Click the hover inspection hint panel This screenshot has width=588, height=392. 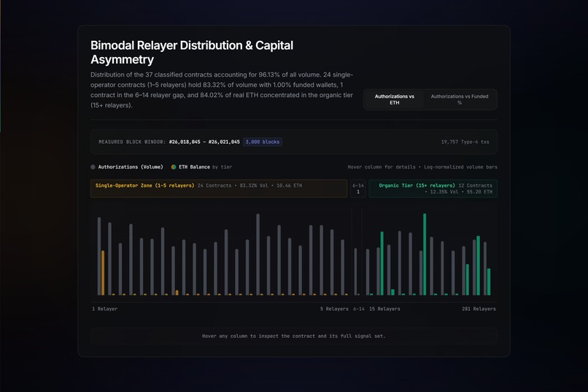[x=293, y=336]
